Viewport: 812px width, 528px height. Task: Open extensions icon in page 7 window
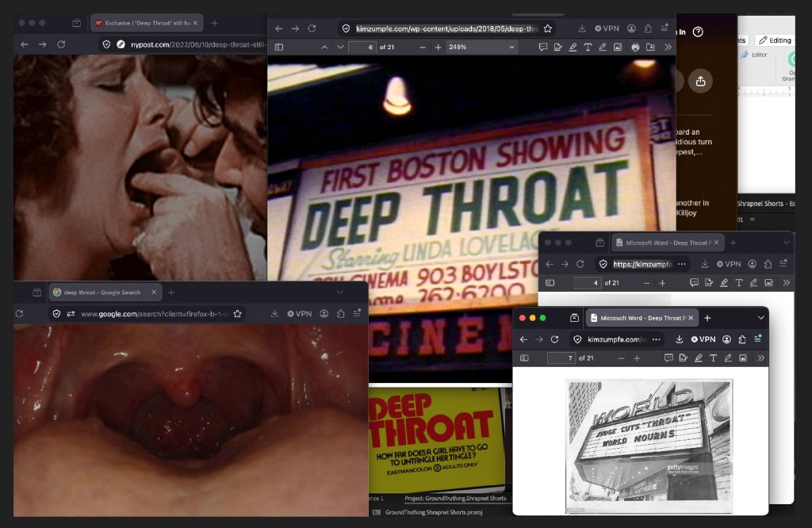pyautogui.click(x=742, y=339)
